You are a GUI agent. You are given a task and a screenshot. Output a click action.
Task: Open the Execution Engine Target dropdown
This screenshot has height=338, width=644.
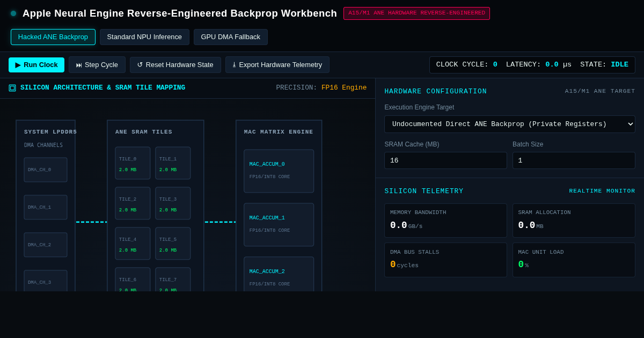click(x=510, y=124)
